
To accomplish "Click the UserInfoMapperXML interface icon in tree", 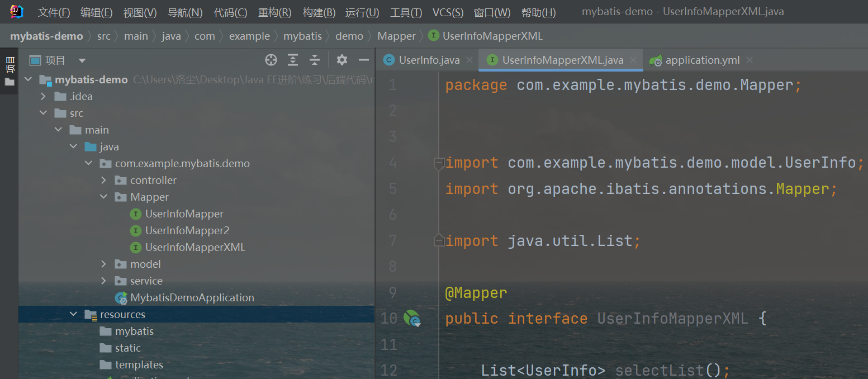I will 135,247.
